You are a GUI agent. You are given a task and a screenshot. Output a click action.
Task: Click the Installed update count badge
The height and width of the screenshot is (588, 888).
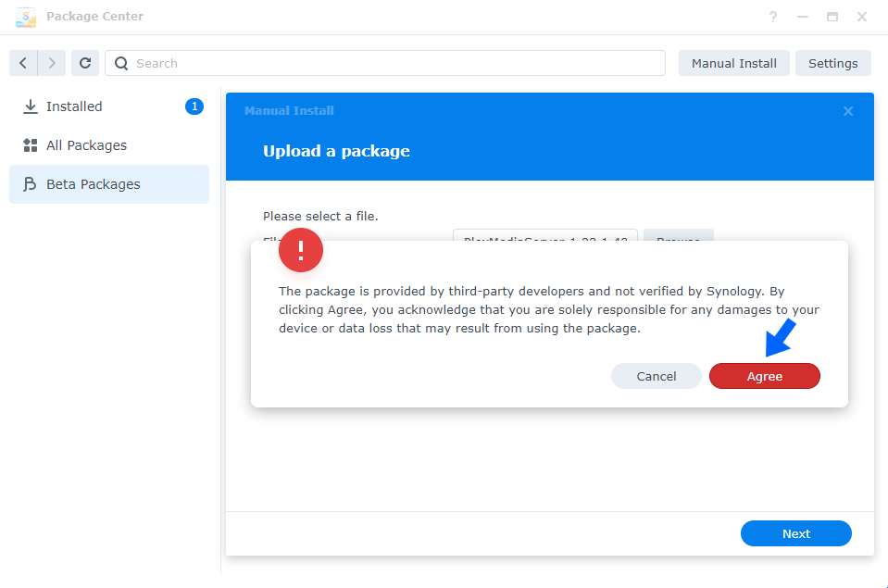pos(194,106)
